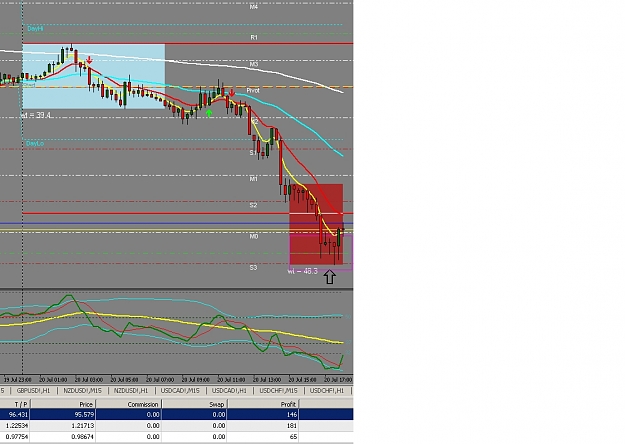Open the NZDUSD!,M15 chart tab
625x444 pixels.
tap(83, 391)
